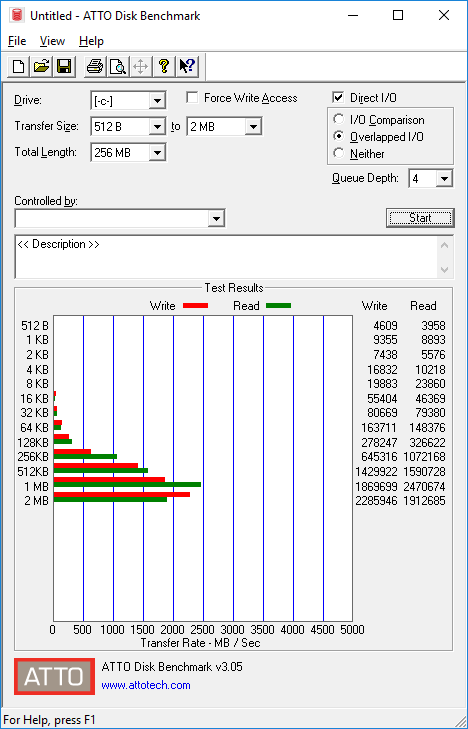Click the Transfer Rate - MB / Sec label
Viewport: 468px width, 729px height.
(200, 643)
